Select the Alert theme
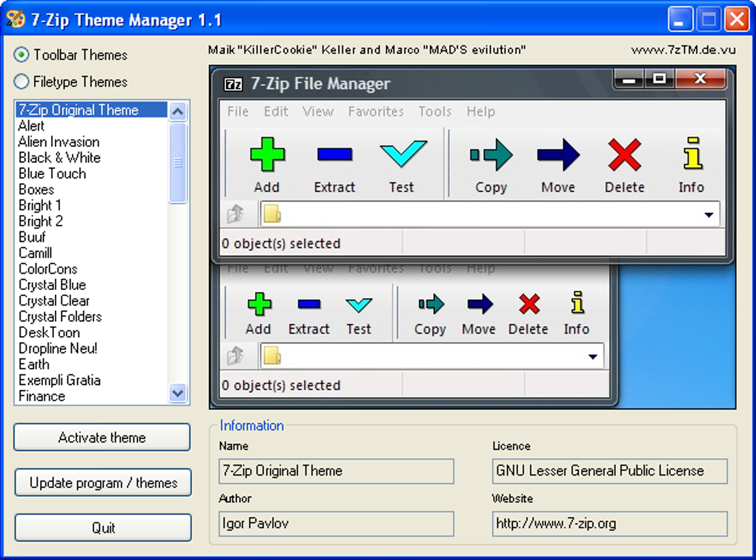Viewport: 756px width, 560px height. [92, 126]
